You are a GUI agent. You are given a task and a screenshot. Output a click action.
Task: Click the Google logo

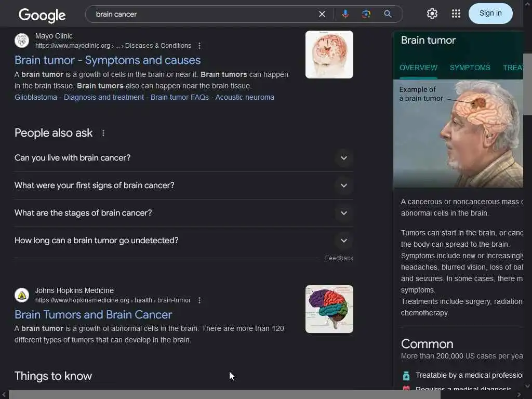(42, 15)
